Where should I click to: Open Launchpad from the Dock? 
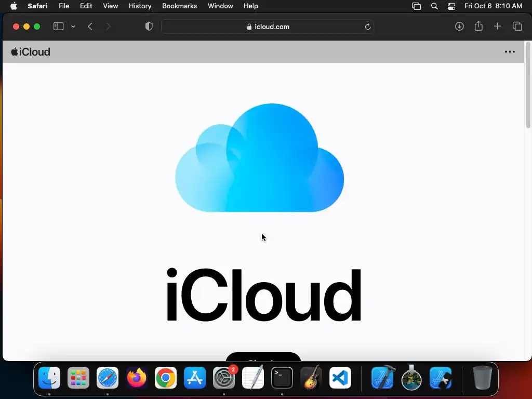[78, 378]
